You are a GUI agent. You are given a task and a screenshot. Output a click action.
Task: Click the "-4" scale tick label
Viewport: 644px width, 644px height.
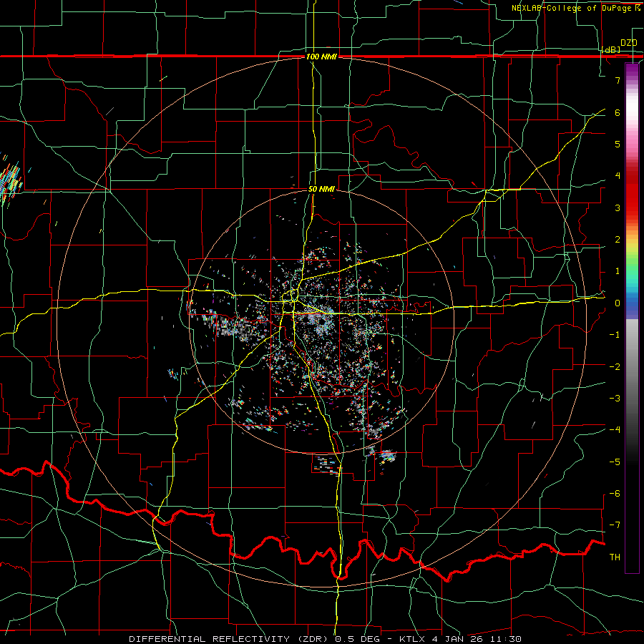click(x=615, y=430)
